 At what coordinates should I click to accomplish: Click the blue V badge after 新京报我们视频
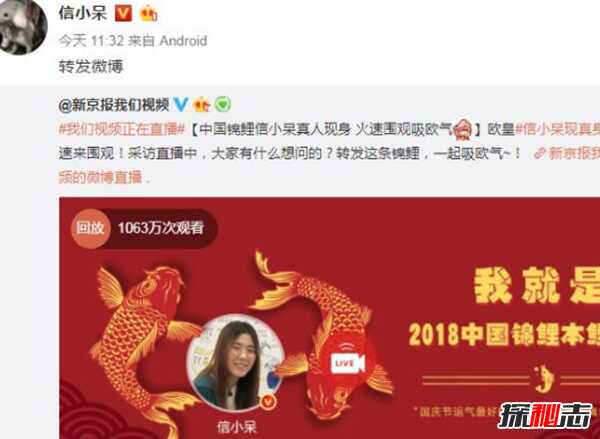click(x=180, y=104)
